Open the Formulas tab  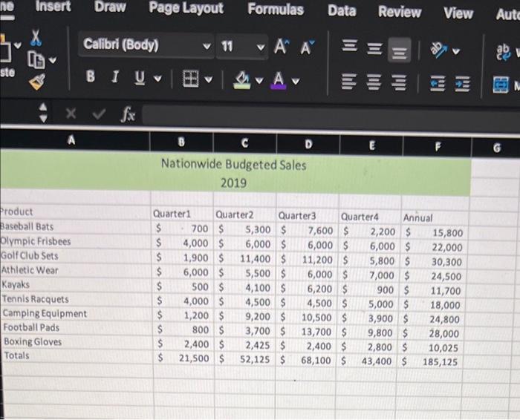click(x=276, y=9)
